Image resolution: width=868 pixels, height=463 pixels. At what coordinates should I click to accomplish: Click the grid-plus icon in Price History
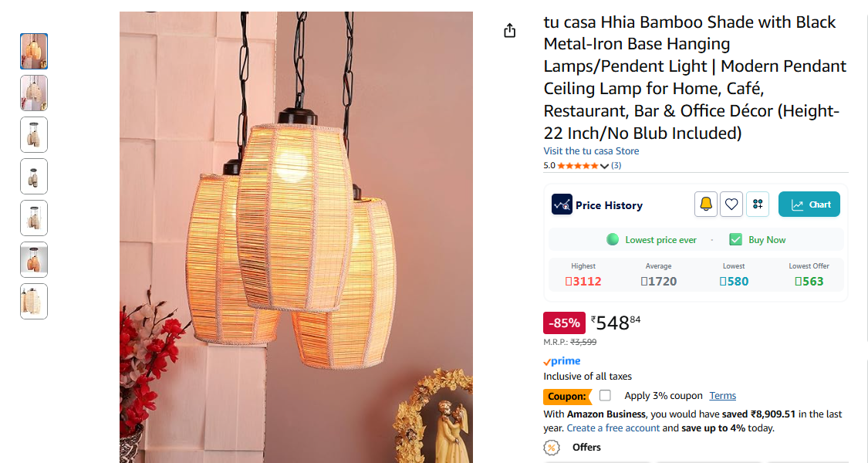758,204
